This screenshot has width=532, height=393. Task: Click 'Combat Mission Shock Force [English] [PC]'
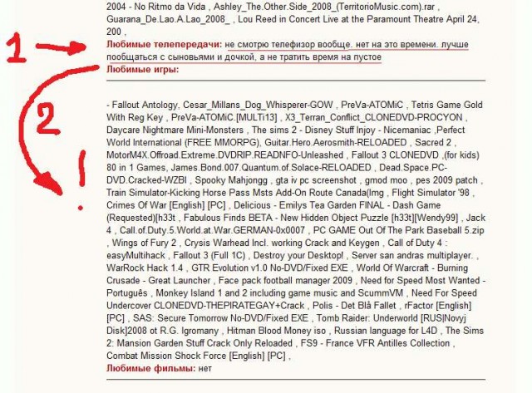pos(196,356)
